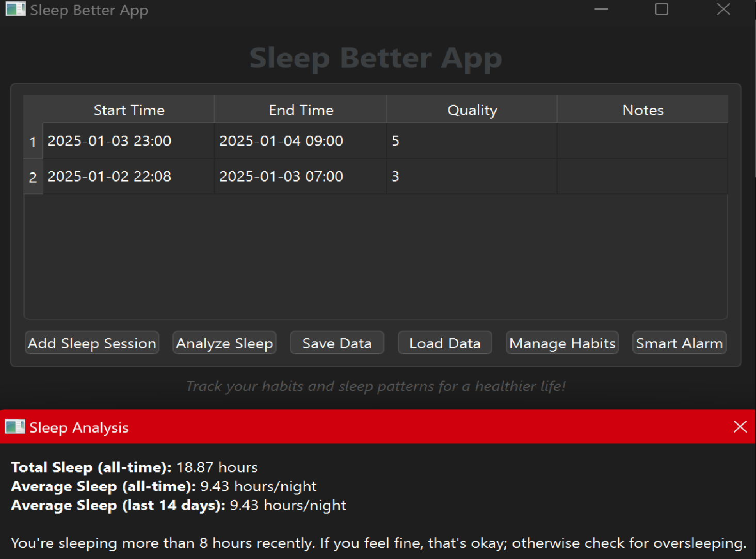The height and width of the screenshot is (559, 756).
Task: Select the Quality cell with value 3
Action: coord(472,176)
